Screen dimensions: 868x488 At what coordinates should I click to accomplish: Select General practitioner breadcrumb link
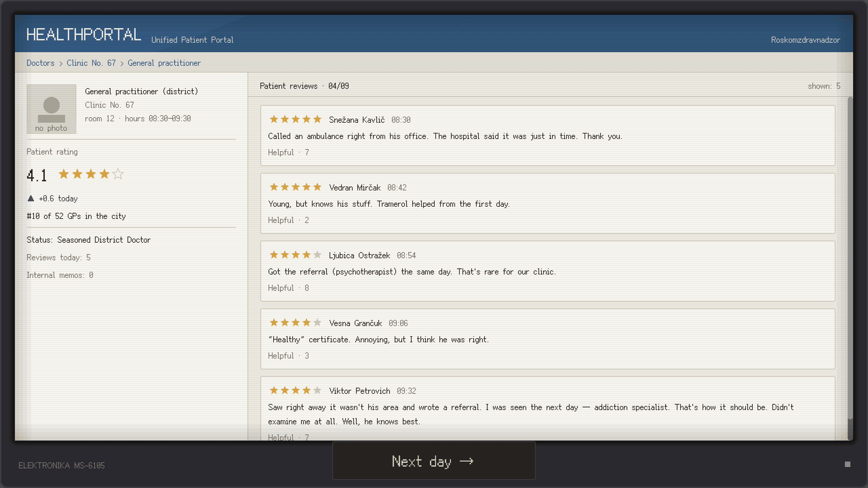[164, 63]
